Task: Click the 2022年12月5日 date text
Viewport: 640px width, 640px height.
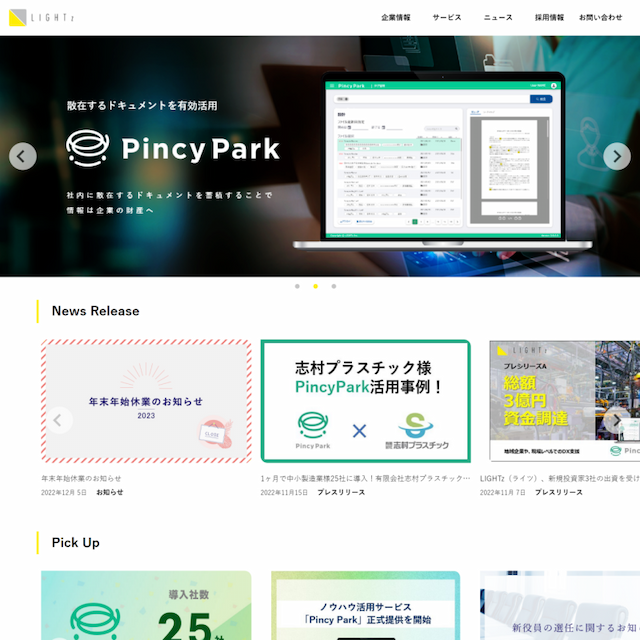Action: 64,492
